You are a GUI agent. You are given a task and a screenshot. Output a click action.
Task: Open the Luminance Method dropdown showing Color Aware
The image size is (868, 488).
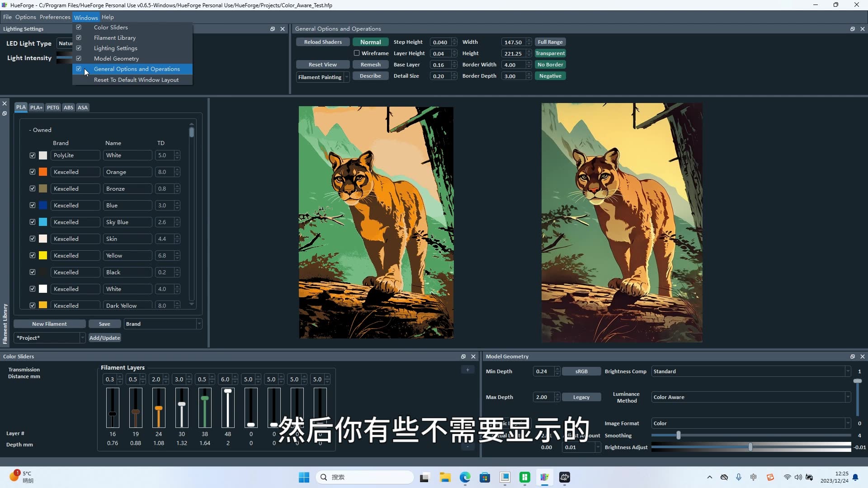point(847,397)
